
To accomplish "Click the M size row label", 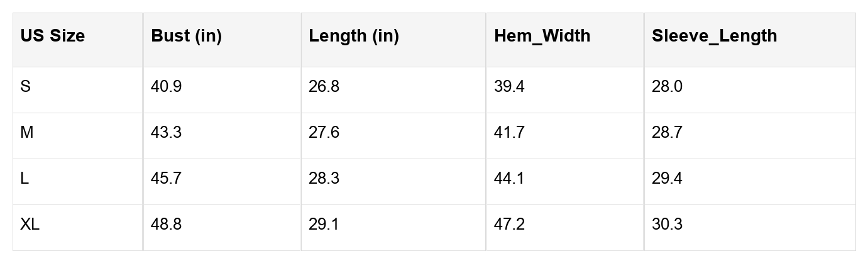I will 27,133.
